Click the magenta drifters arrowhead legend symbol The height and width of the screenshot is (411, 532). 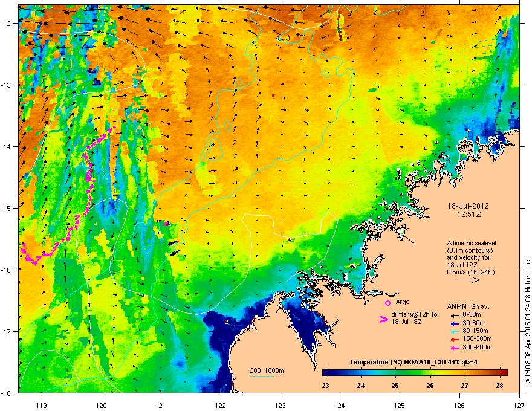[383, 319]
